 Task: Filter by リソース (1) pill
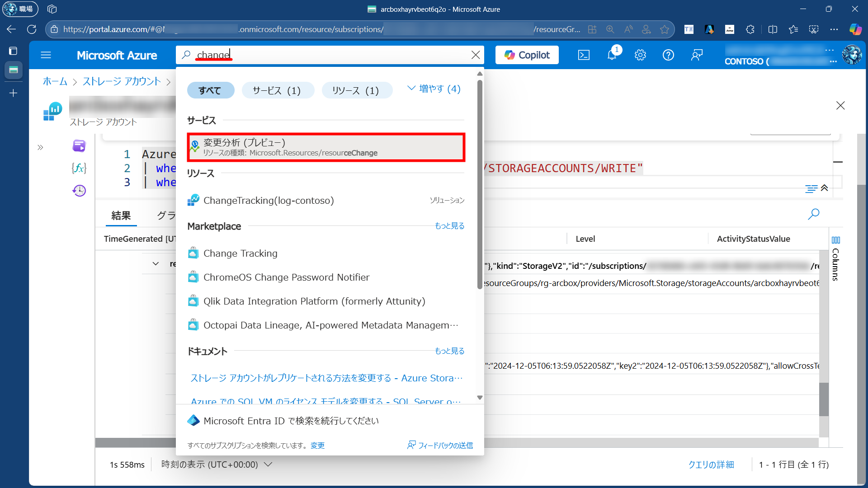click(356, 90)
